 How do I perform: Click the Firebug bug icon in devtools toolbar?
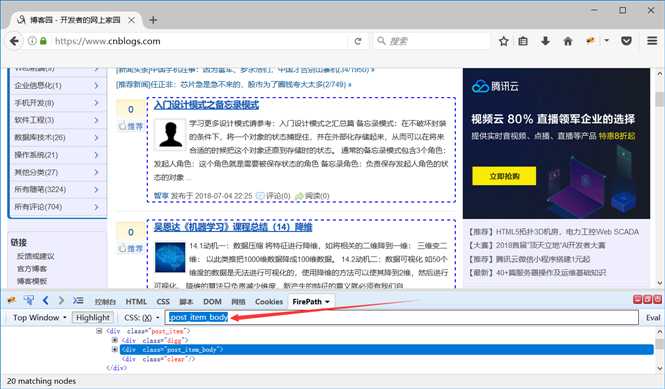[12, 300]
